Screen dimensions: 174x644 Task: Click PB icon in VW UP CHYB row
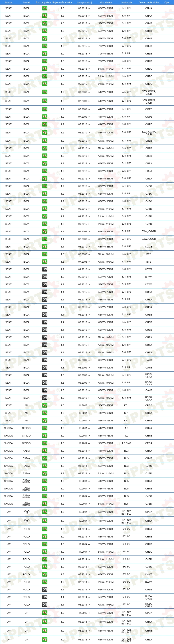click(x=45, y=630)
